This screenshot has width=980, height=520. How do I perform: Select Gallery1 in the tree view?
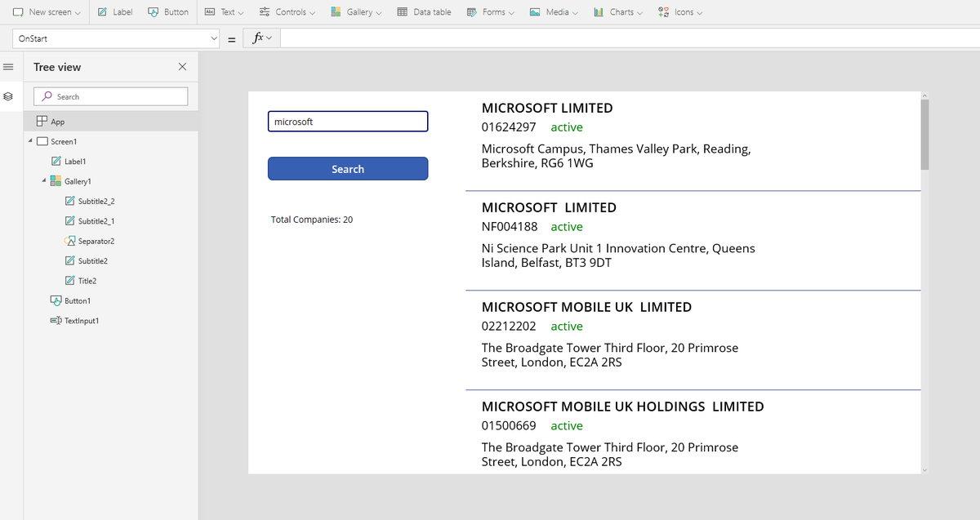(x=78, y=181)
